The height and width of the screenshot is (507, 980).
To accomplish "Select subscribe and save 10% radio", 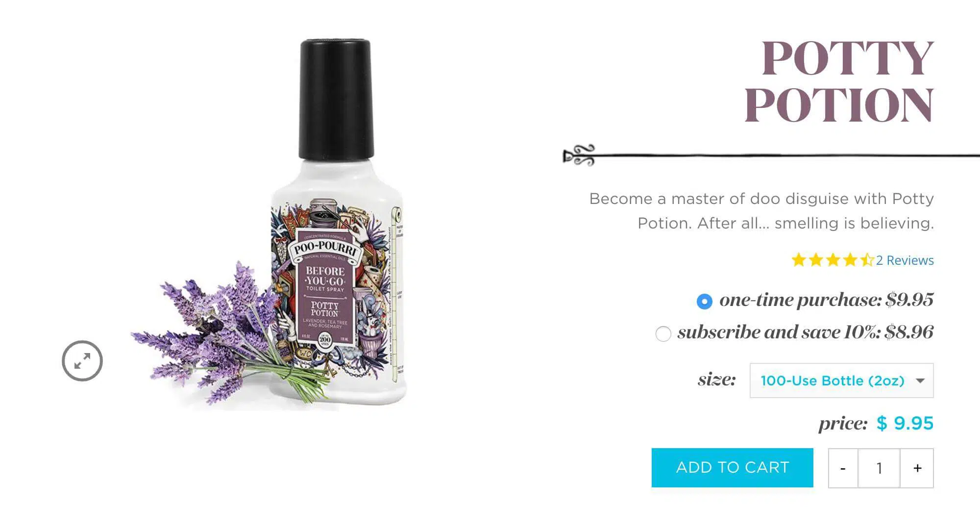I will click(x=663, y=334).
